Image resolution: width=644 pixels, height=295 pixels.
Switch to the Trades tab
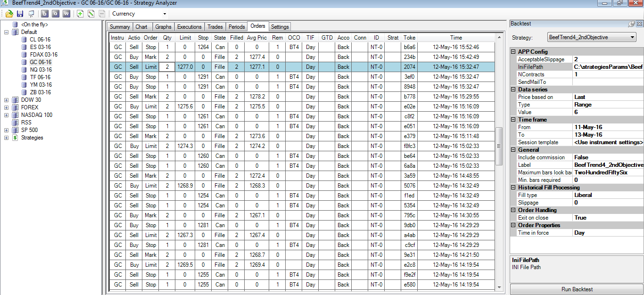pos(215,27)
